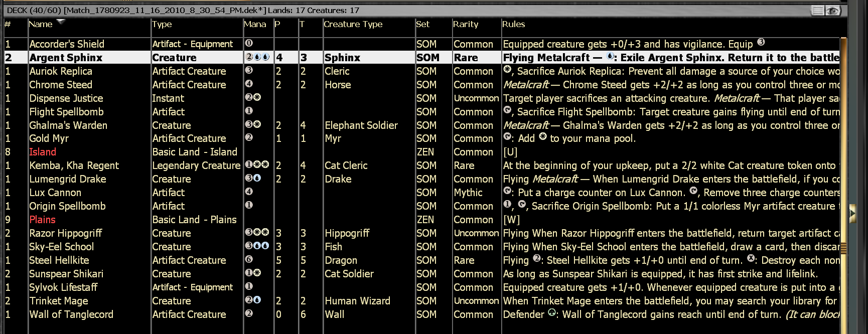868x334 pixels.
Task: Select the Razor Hippogriff card name
Action: click(66, 233)
